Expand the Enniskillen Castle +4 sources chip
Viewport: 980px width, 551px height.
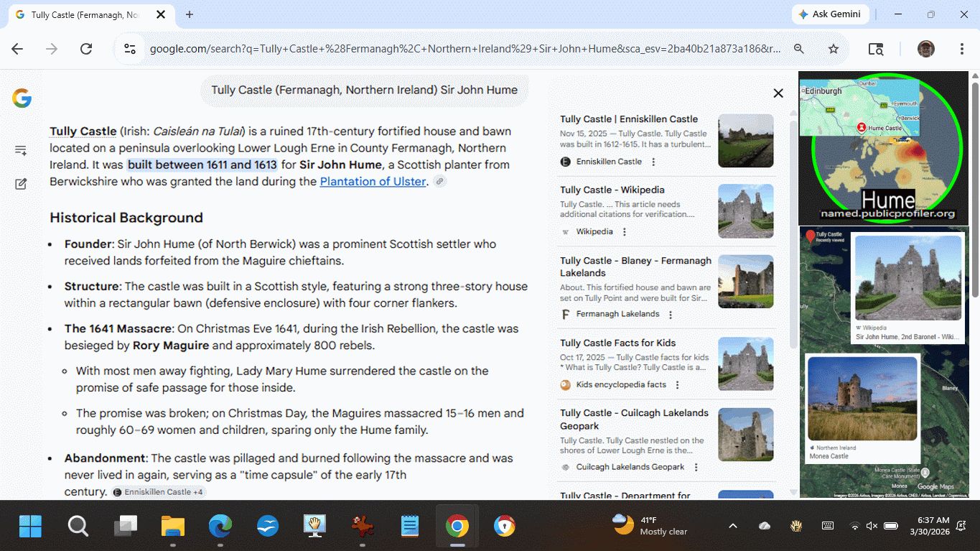click(x=159, y=492)
